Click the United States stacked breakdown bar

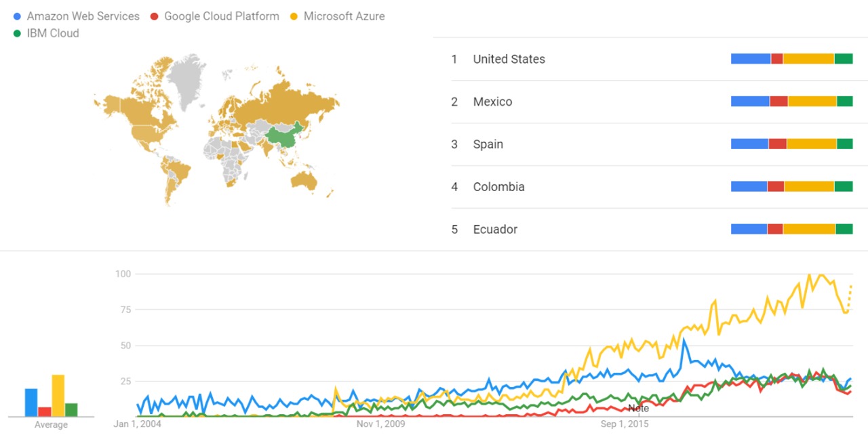pyautogui.click(x=791, y=59)
